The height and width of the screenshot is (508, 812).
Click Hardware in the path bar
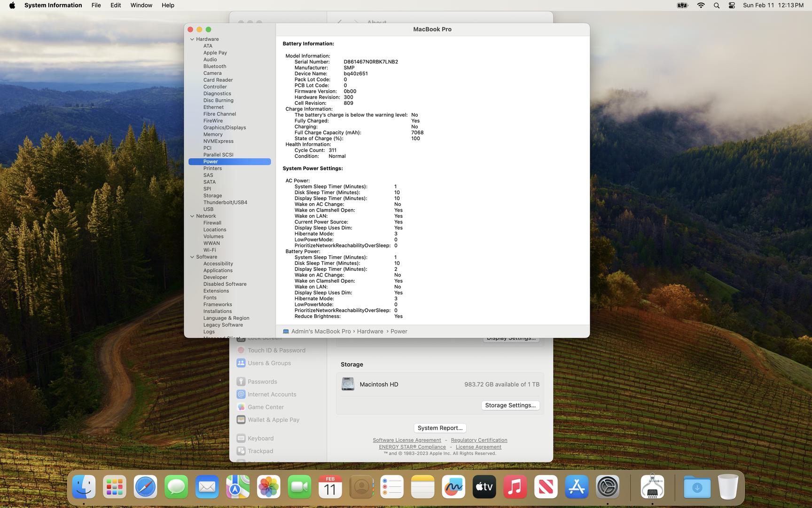click(370, 332)
